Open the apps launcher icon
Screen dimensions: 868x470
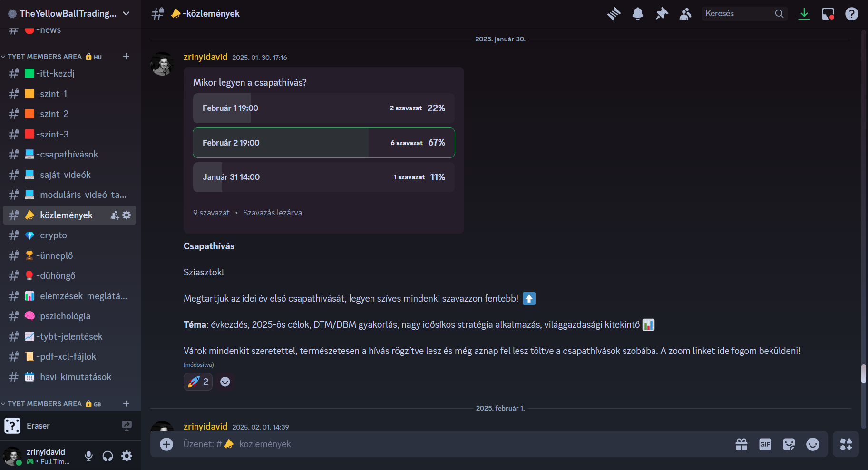coord(846,444)
